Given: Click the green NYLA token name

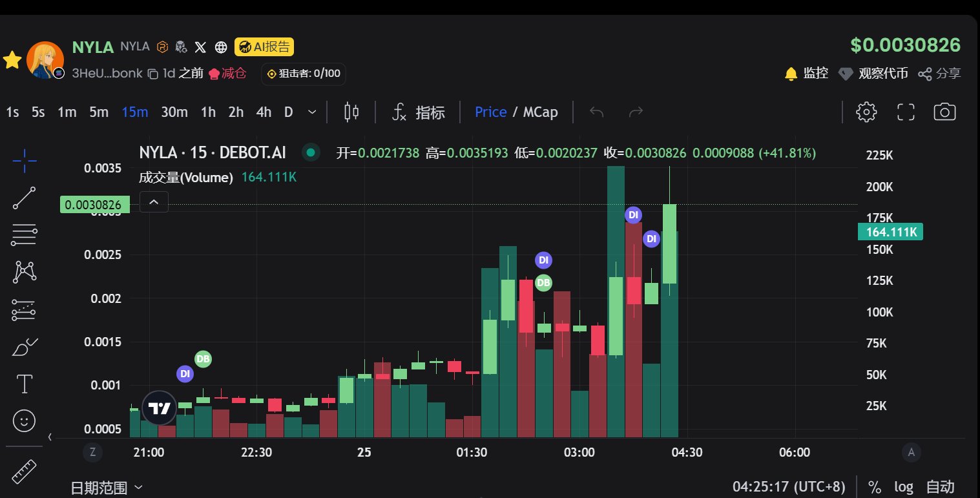Looking at the screenshot, I should coord(93,47).
